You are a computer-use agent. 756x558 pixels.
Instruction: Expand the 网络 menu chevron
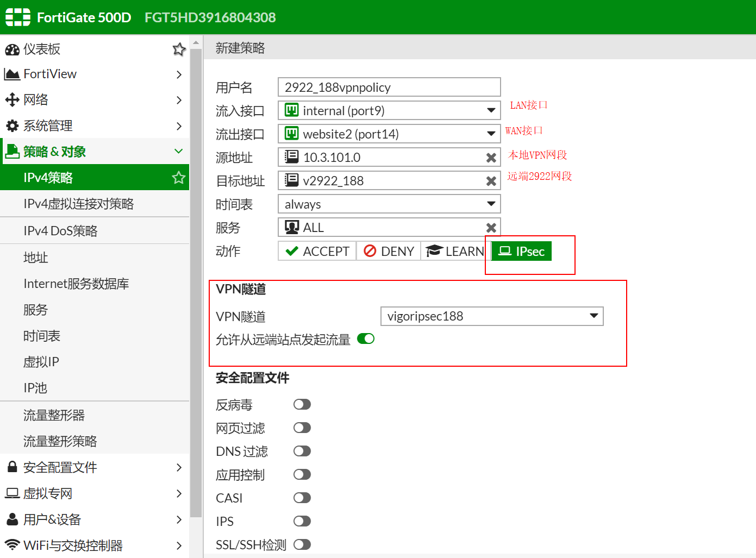tap(179, 100)
